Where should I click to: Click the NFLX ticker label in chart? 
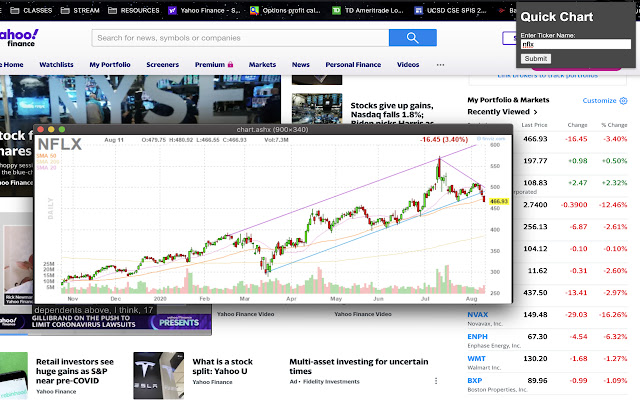point(60,144)
